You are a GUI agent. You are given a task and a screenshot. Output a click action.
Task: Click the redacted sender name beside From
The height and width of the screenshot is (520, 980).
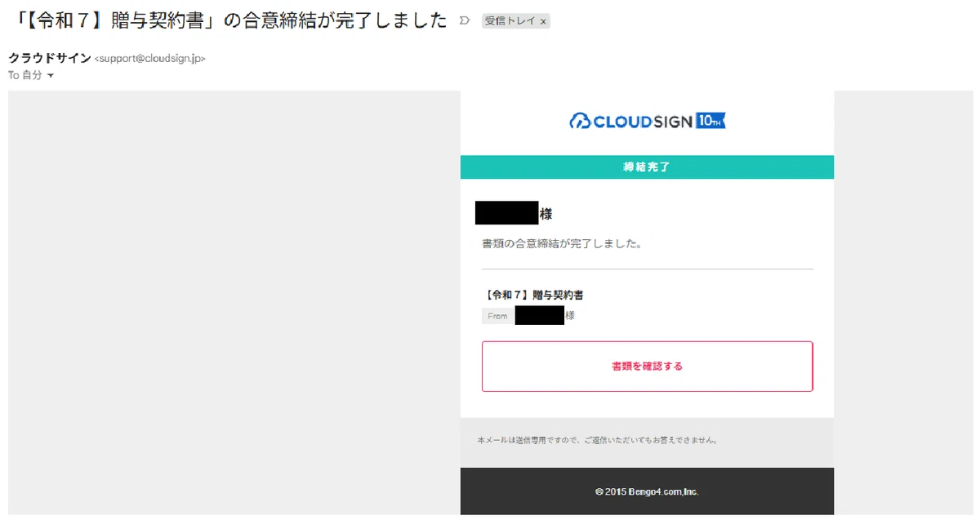[x=540, y=315]
